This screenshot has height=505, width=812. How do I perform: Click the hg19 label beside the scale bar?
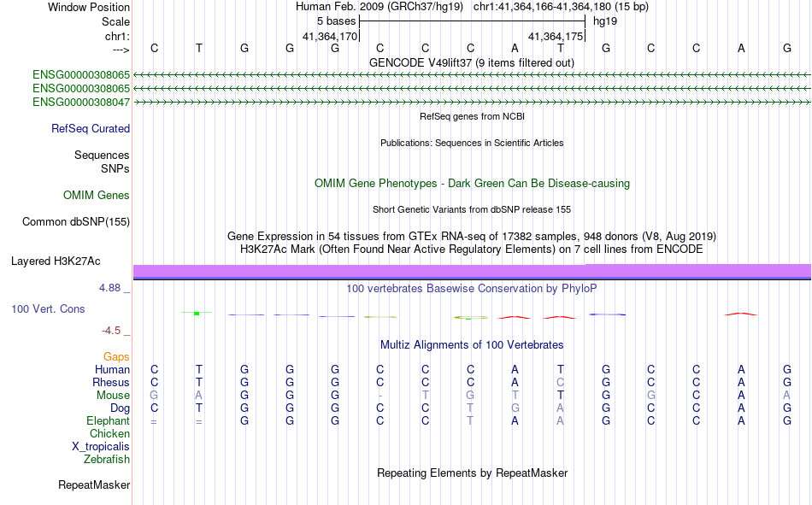[x=605, y=21]
